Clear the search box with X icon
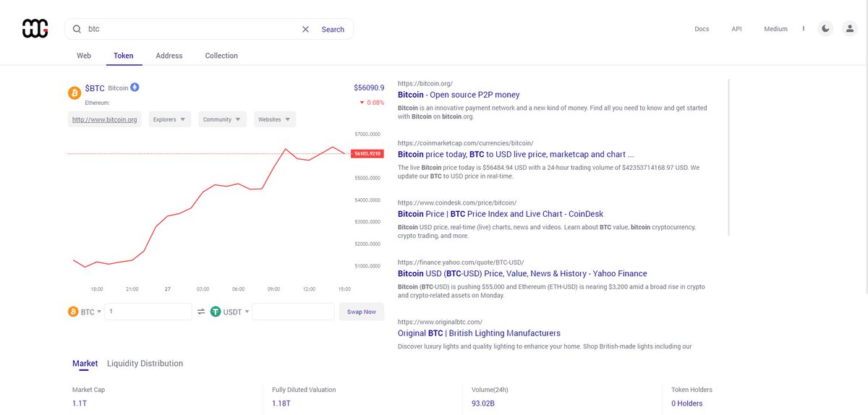This screenshot has height=415, width=868. (305, 29)
